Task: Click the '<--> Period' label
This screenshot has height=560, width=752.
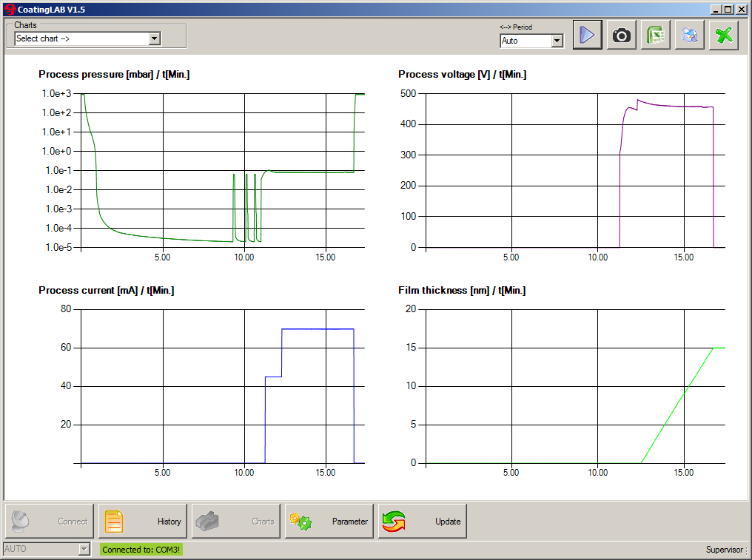Action: pos(516,27)
